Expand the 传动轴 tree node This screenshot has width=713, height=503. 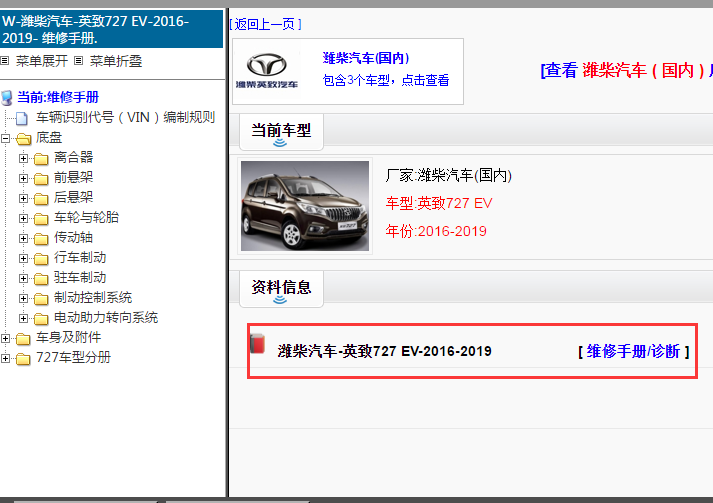pos(23,238)
